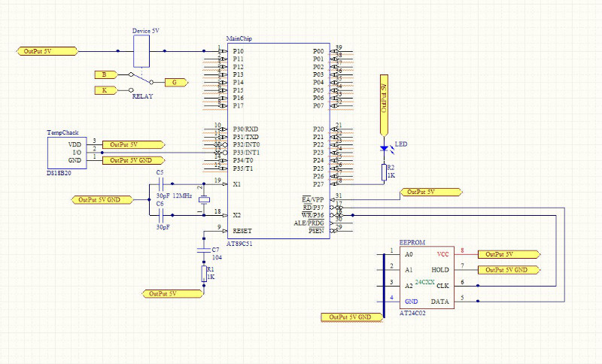602x364 pixels.
Task: Click the B port label
Action: click(x=105, y=74)
